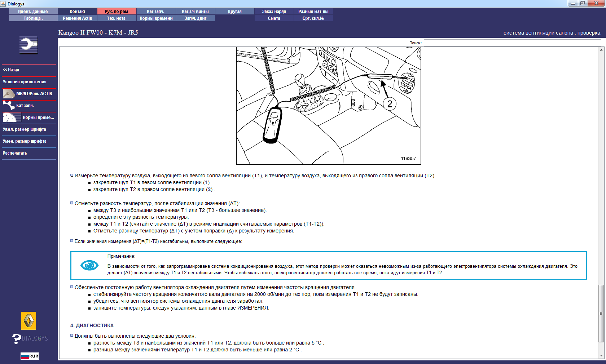Click the scrollbar down arrow

(x=601, y=356)
